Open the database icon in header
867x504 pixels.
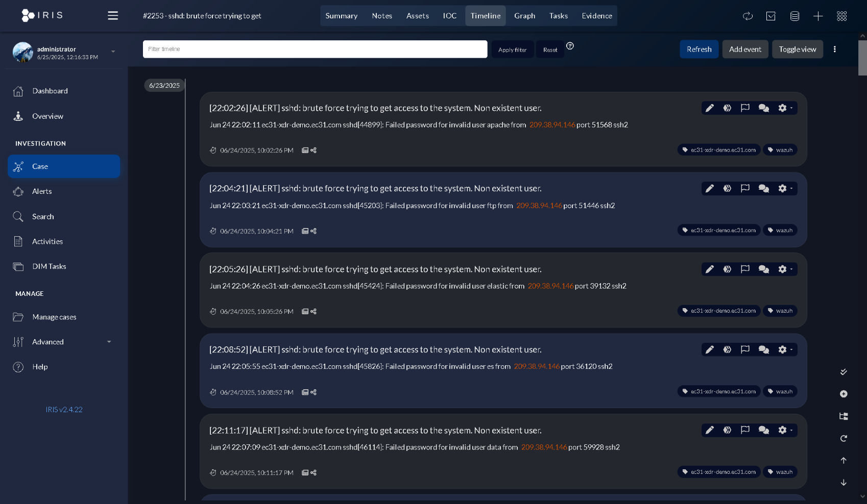point(794,16)
